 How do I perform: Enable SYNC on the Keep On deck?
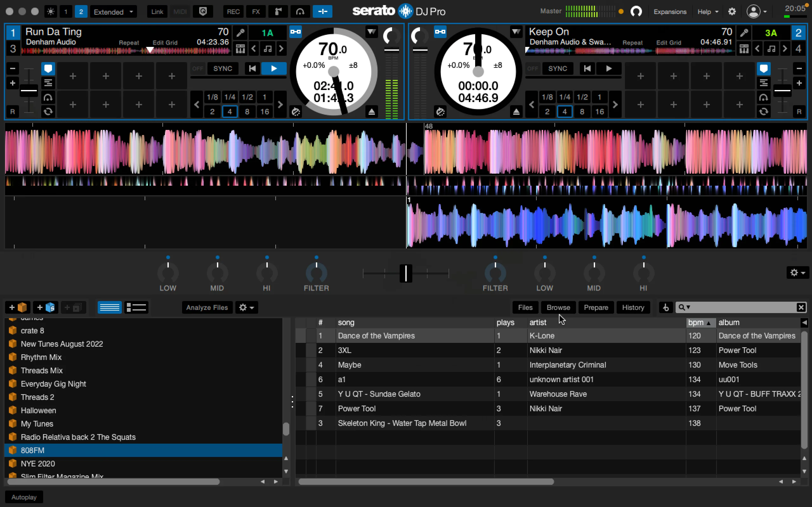click(558, 68)
